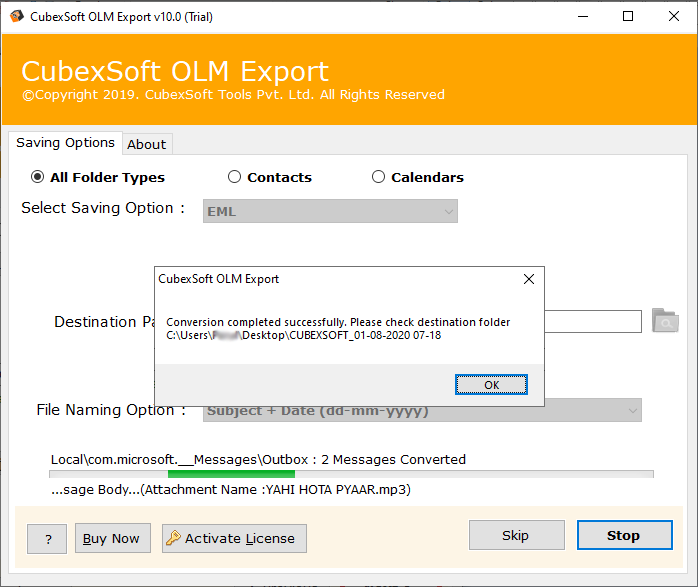Expand the File Naming Option dropdown

click(422, 410)
